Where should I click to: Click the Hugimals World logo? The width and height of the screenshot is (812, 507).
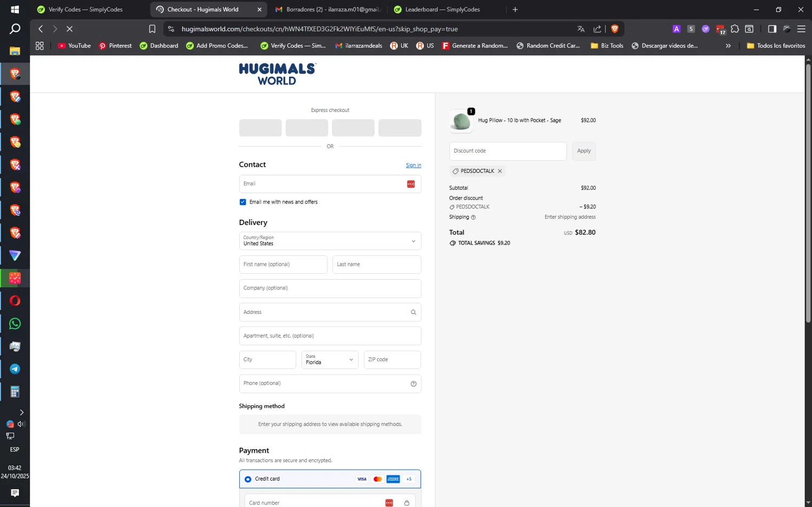click(x=277, y=74)
